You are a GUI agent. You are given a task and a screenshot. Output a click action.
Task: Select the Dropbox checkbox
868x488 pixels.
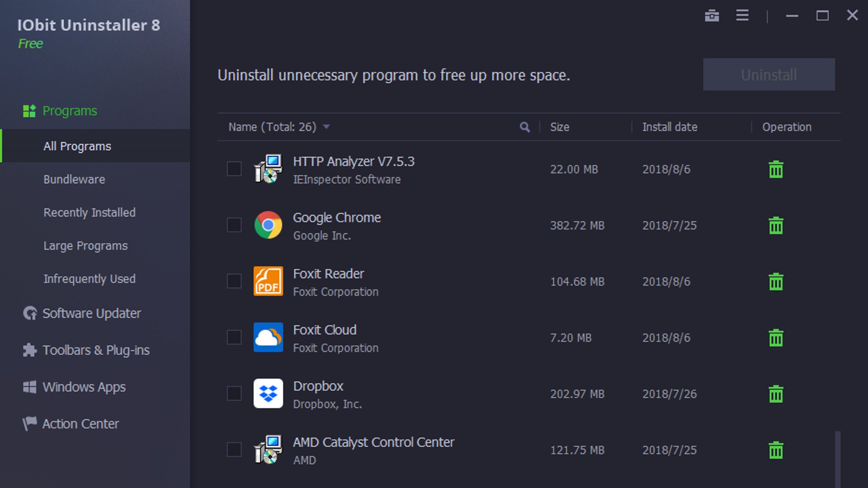234,394
